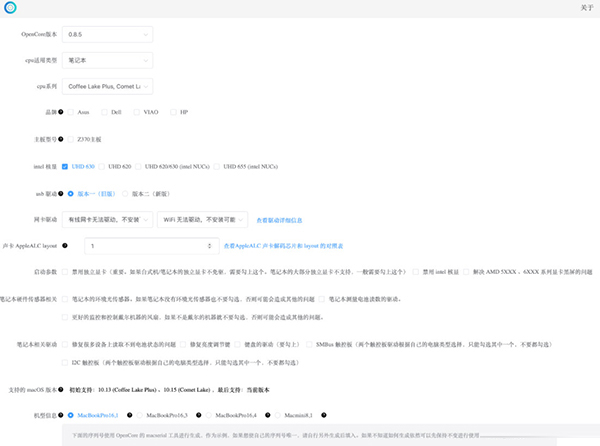
Task: Open the 查看驱动详细信息 link
Action: 289,219
